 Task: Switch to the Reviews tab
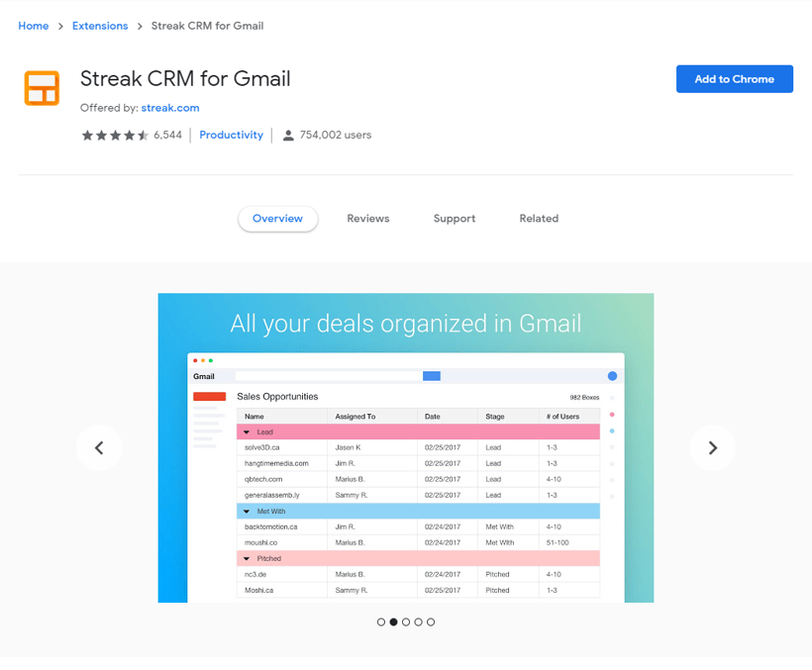coord(367,219)
